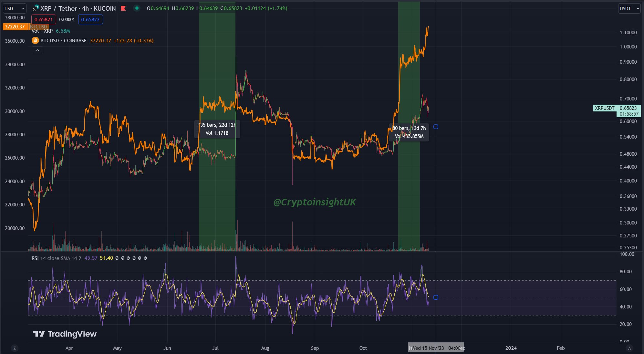Click the Z timezone button at bottom left
Screen dimensions: 644x354
(x=14, y=348)
